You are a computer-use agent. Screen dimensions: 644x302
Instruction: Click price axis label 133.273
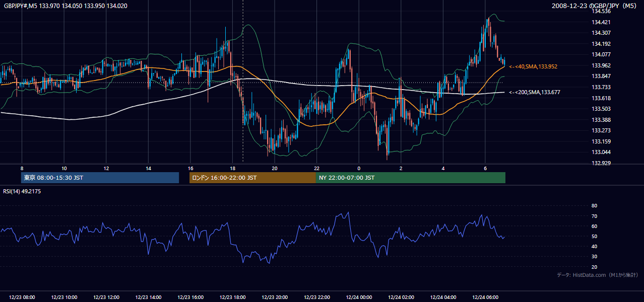[601, 130]
